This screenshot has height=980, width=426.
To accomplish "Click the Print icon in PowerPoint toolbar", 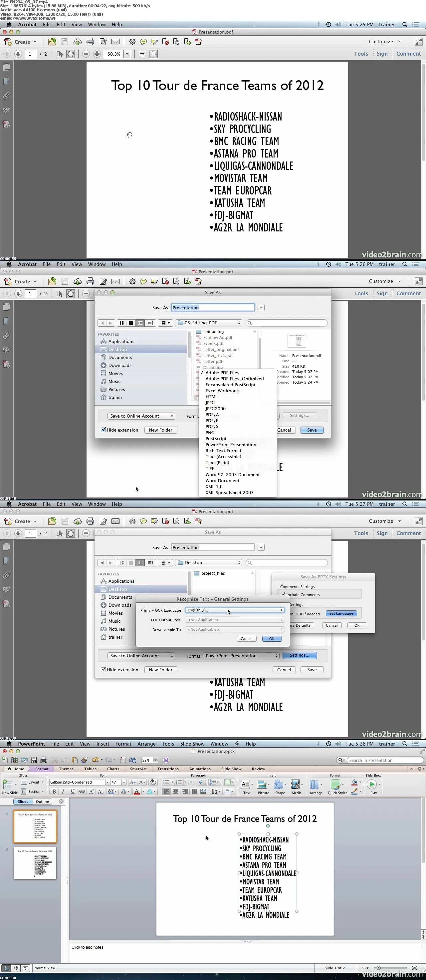I will pyautogui.click(x=44, y=760).
